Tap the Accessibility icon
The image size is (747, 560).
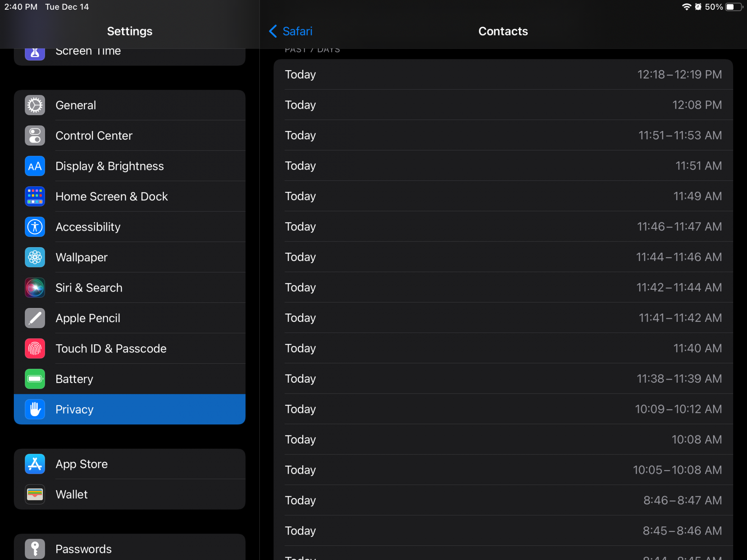tap(35, 227)
